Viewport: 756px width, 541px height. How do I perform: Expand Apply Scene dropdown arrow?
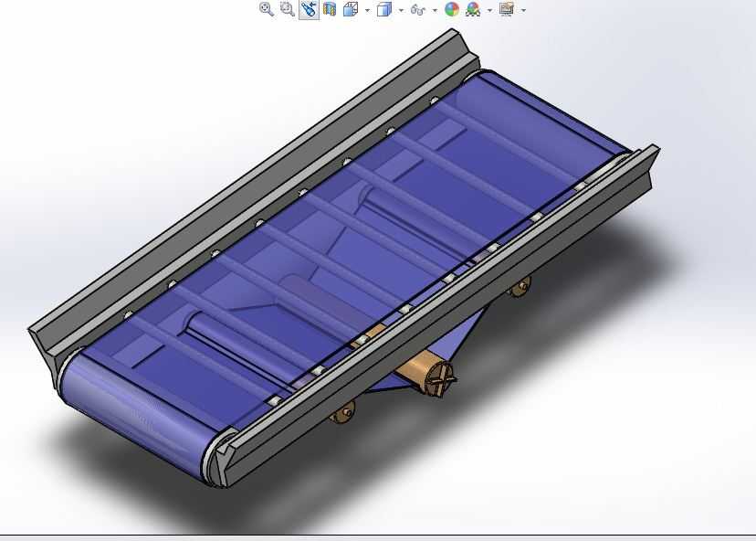click(x=490, y=10)
